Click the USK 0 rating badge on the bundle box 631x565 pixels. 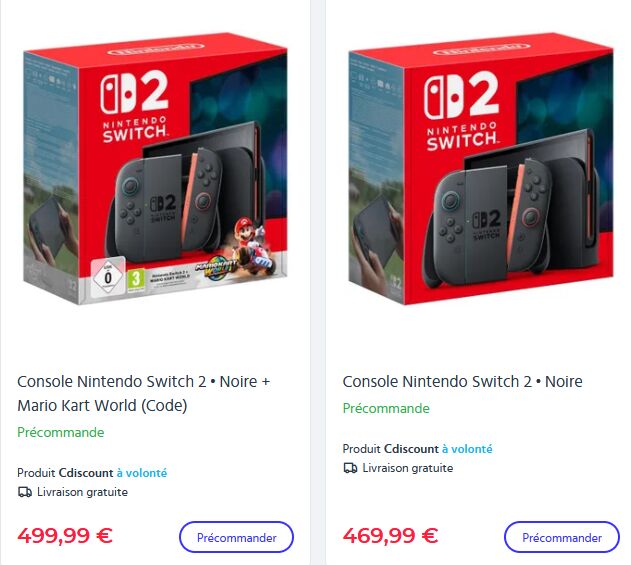[107, 273]
